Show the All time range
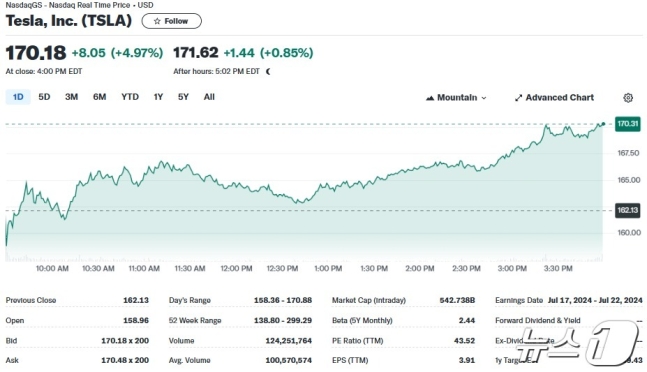This screenshot has height=372, width=647. coord(209,97)
